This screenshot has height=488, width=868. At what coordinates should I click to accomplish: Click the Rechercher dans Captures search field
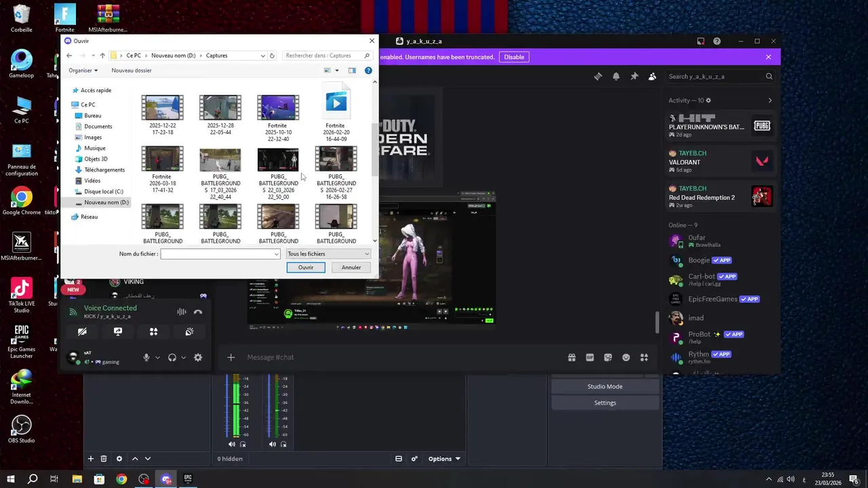328,56
